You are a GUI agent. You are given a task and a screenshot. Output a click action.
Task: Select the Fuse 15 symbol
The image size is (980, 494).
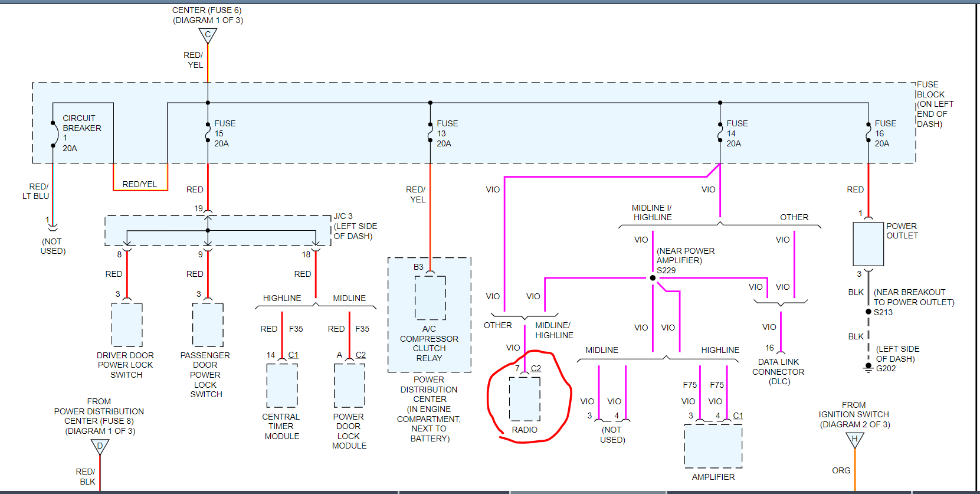(x=208, y=133)
